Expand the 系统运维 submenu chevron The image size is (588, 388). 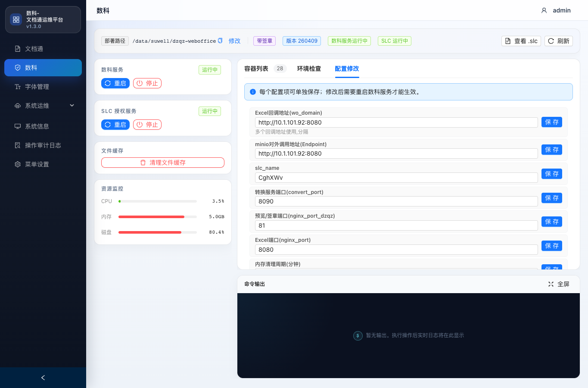[72, 105]
